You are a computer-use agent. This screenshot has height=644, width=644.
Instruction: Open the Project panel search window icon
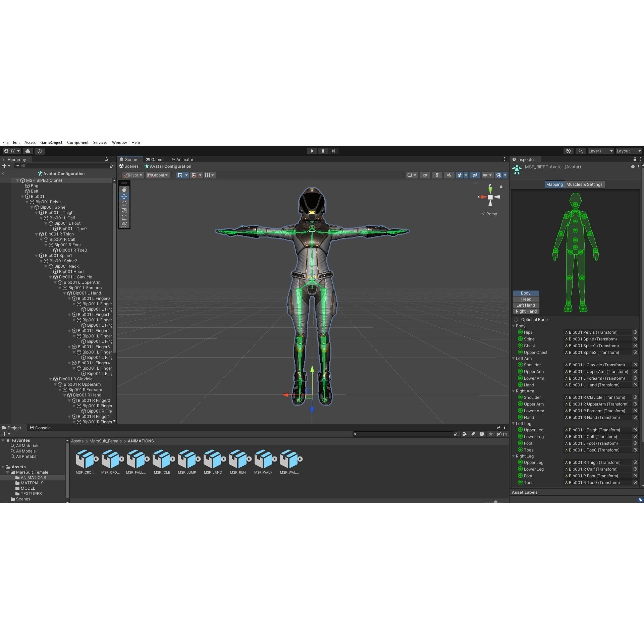click(456, 434)
